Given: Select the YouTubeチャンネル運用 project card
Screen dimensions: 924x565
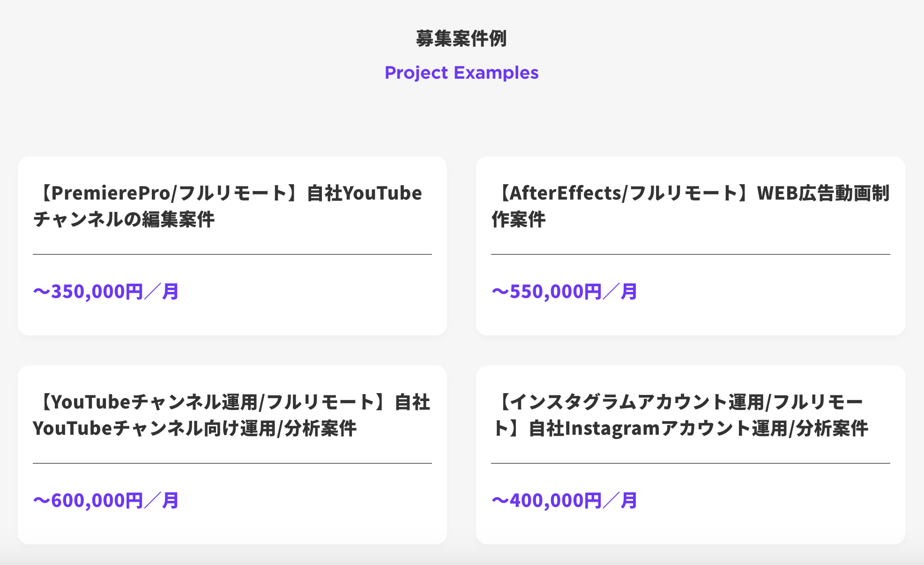Looking at the screenshot, I should [232, 455].
